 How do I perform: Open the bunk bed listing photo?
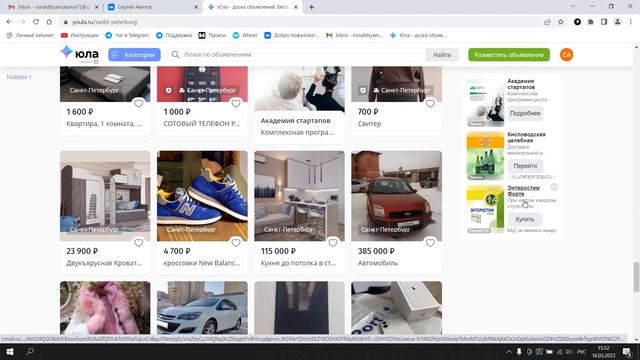105,196
